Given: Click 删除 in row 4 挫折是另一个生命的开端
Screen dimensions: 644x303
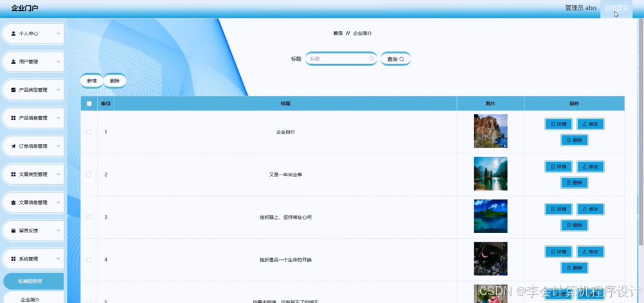Looking at the screenshot, I should pyautogui.click(x=574, y=268).
